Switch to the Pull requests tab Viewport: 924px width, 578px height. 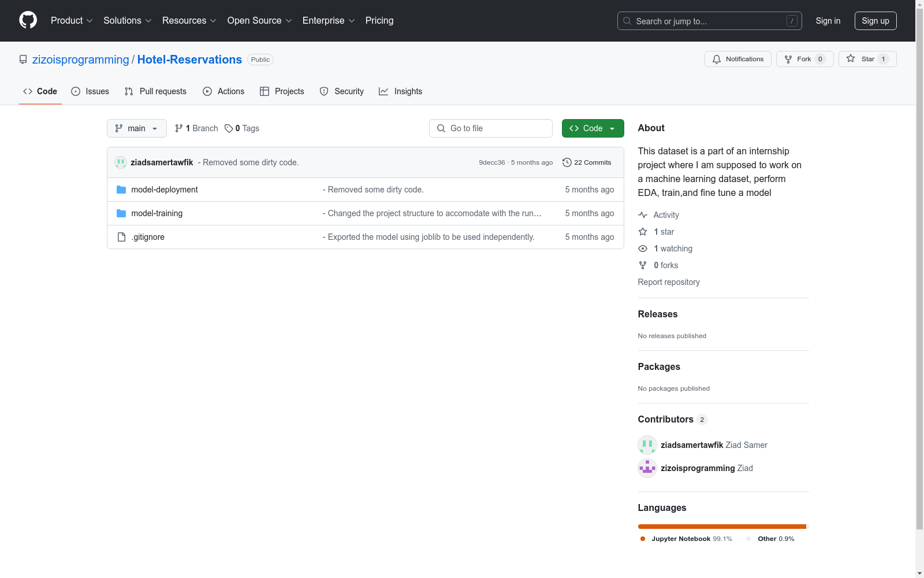(155, 91)
